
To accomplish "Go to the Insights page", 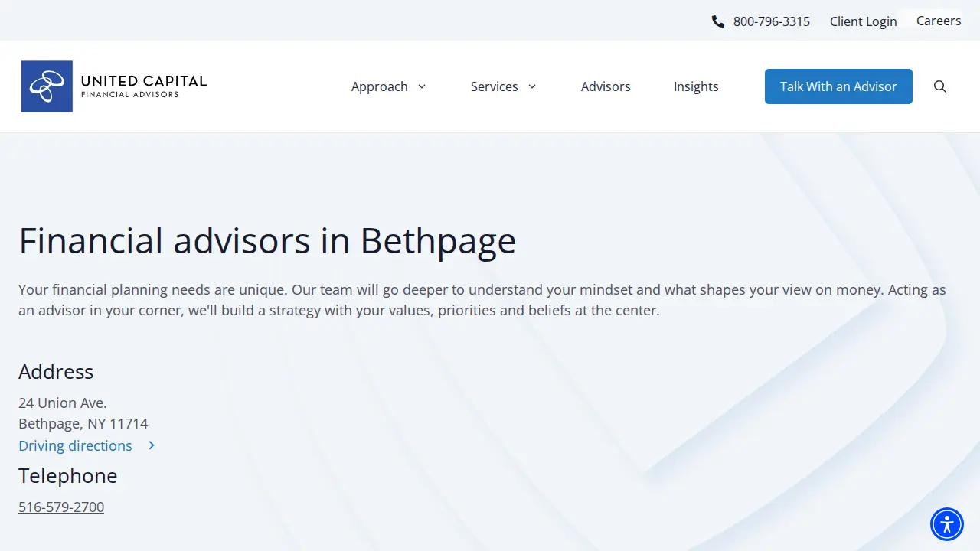I will 696,86.
